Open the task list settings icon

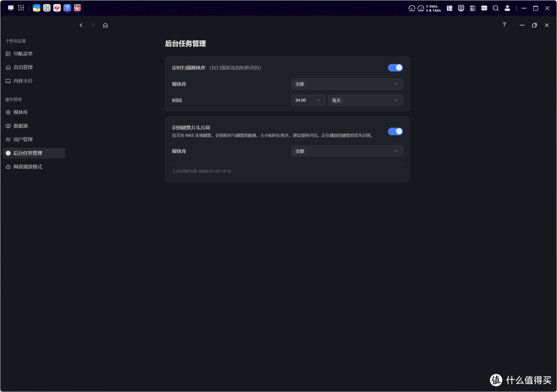point(472,8)
